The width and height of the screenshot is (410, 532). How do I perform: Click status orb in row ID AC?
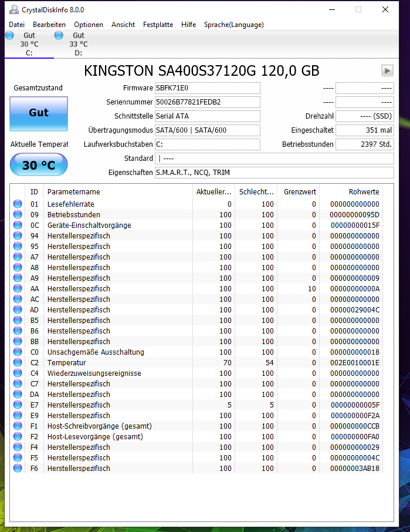click(x=18, y=299)
